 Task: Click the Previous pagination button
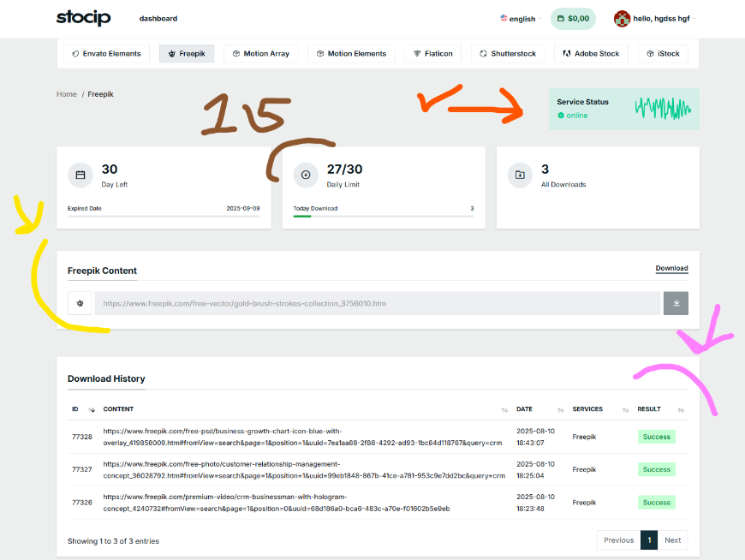(618, 540)
